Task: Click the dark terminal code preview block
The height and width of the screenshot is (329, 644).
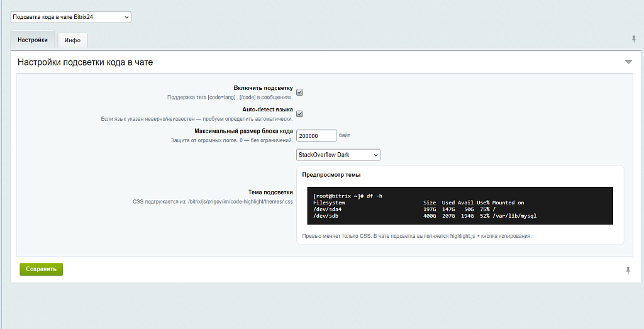Action: [459, 206]
